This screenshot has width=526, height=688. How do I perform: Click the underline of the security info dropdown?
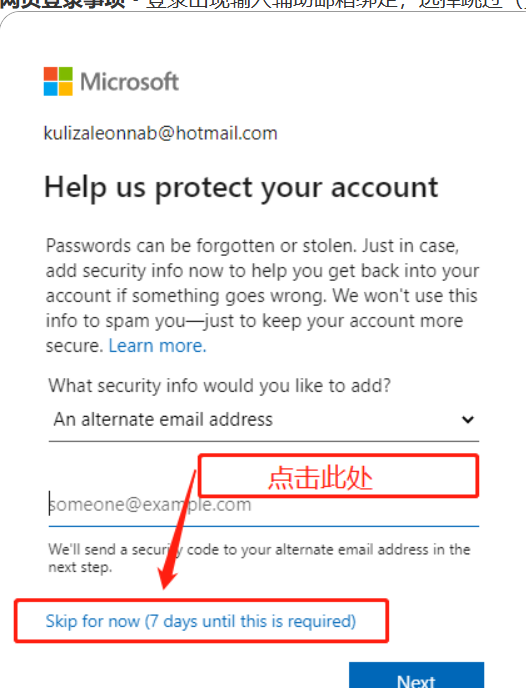(x=264, y=441)
